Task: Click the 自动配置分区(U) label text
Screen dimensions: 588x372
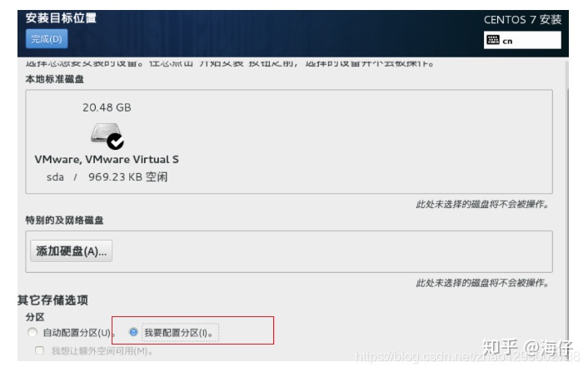Action: pyautogui.click(x=77, y=333)
